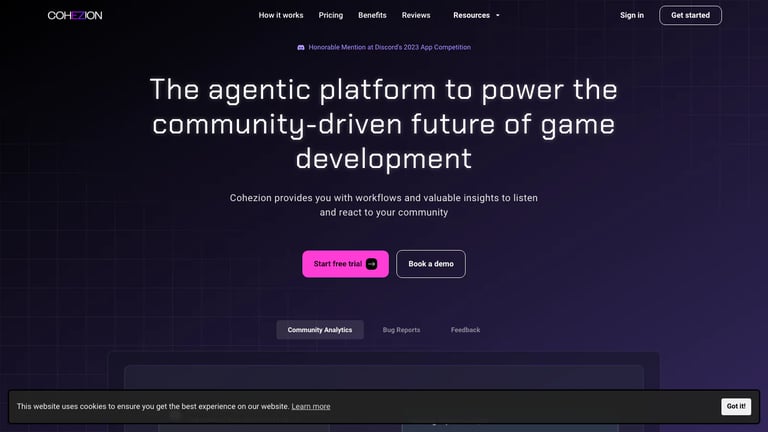The width and height of the screenshot is (768, 432).
Task: Open the How it works menu item
Action: pyautogui.click(x=281, y=15)
